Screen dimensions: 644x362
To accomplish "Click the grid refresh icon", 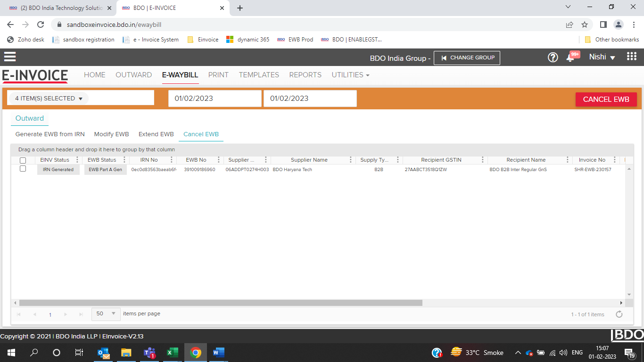I will [x=619, y=314].
